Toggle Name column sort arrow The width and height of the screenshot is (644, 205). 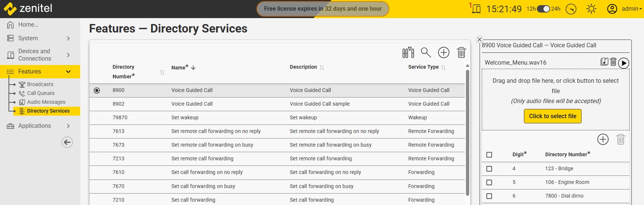coord(193,68)
